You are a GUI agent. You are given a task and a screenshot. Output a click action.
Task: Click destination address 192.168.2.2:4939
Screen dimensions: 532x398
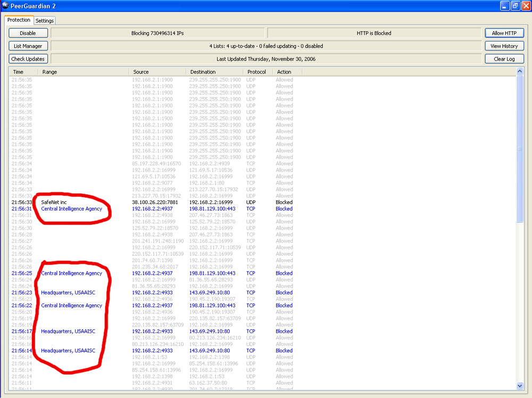tap(210, 164)
